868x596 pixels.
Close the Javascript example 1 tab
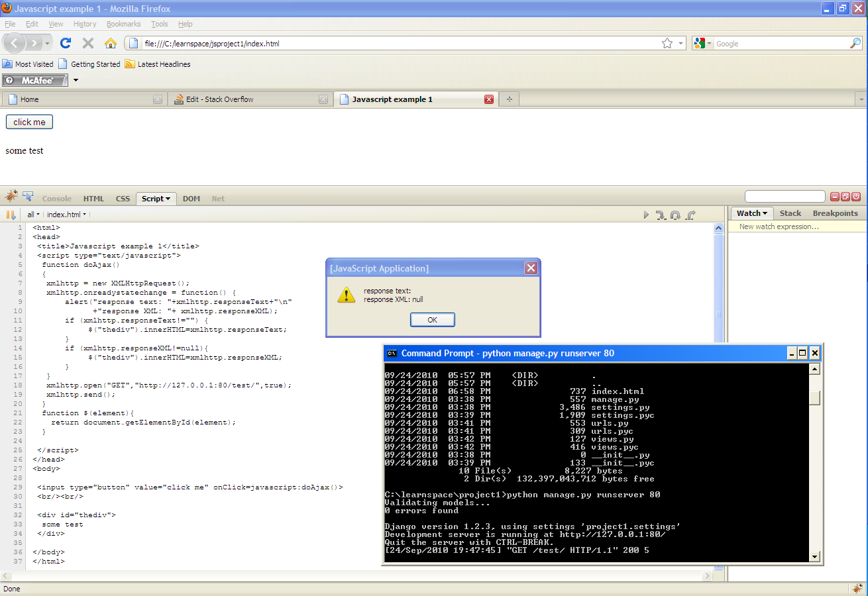tap(489, 99)
